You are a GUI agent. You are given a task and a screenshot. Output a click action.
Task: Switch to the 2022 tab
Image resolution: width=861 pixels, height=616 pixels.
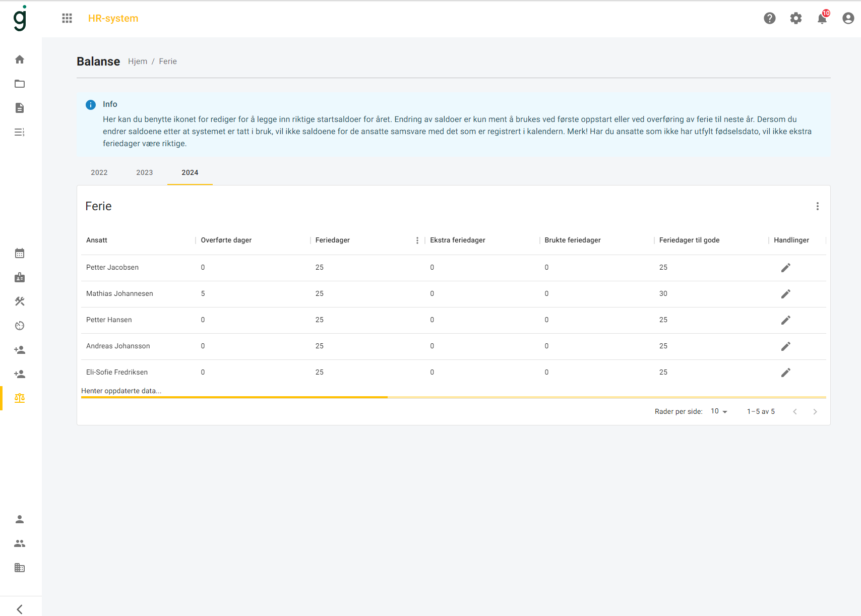click(x=99, y=172)
